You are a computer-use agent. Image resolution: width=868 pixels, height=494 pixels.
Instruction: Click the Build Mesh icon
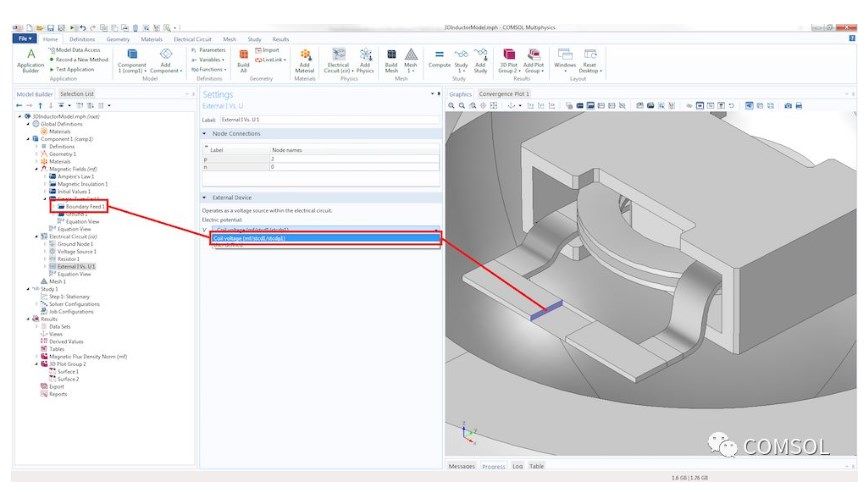[x=391, y=54]
